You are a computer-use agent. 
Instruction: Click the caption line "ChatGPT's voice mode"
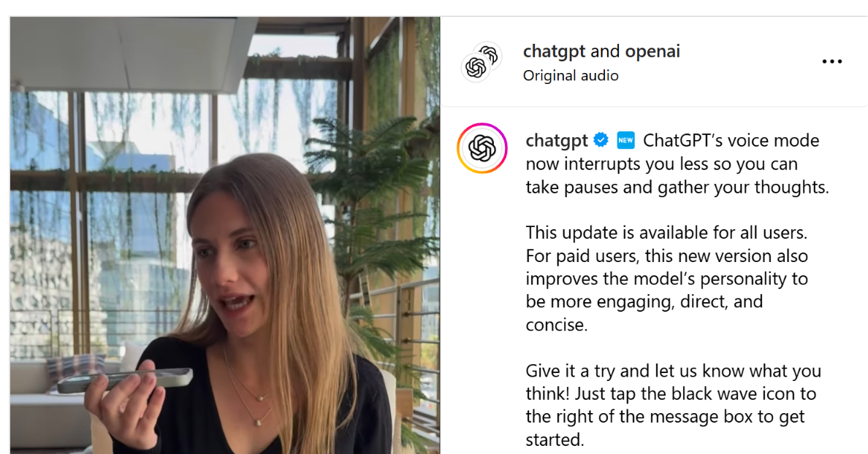(731, 140)
